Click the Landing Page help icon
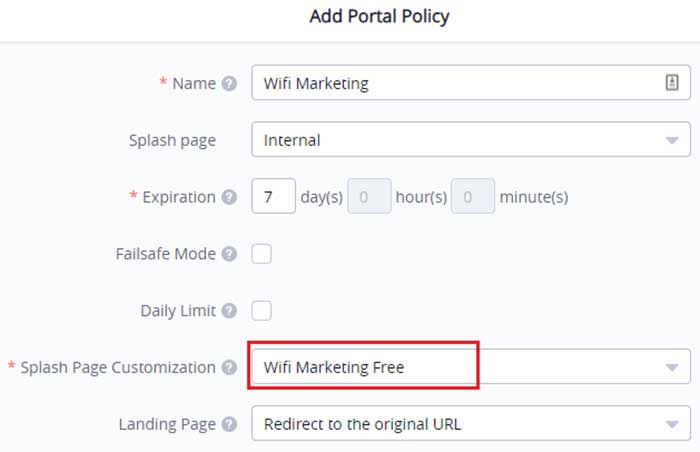This screenshot has height=452, width=700. 229,424
